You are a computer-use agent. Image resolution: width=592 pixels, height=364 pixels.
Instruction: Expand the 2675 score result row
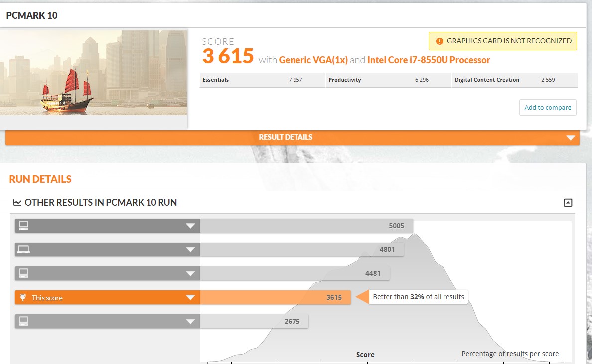click(x=190, y=321)
